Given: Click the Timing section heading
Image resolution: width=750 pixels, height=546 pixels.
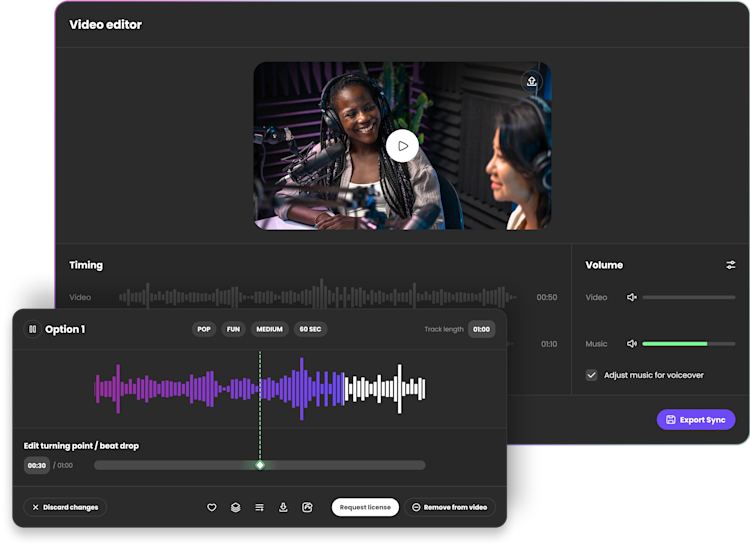Looking at the screenshot, I should pyautogui.click(x=86, y=265).
